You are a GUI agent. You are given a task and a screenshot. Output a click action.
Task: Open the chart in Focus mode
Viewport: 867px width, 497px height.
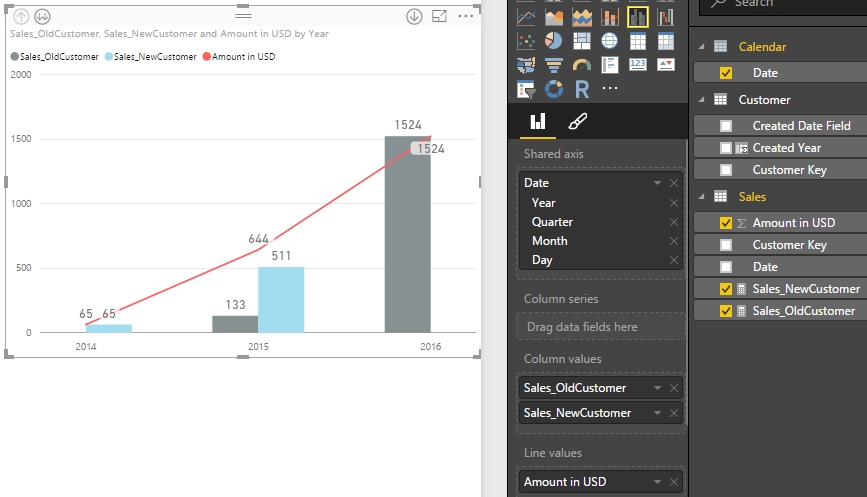point(439,16)
